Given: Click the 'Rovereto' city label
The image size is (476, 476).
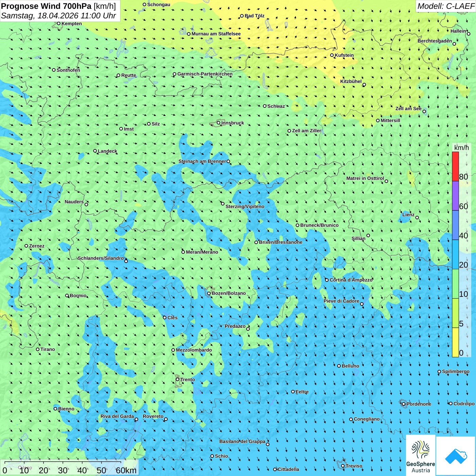Looking at the screenshot, I should click(x=153, y=416).
